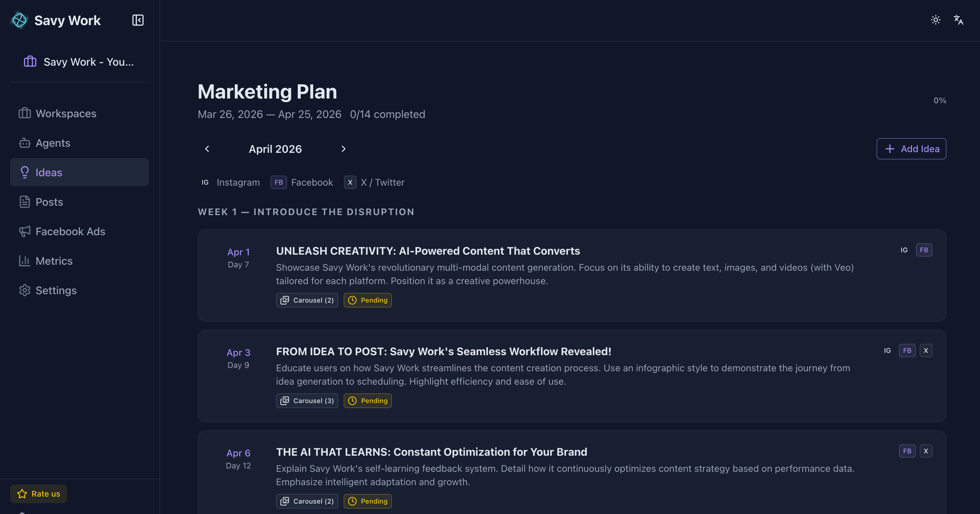Click the Add Idea button
This screenshot has height=514, width=980.
pos(911,149)
